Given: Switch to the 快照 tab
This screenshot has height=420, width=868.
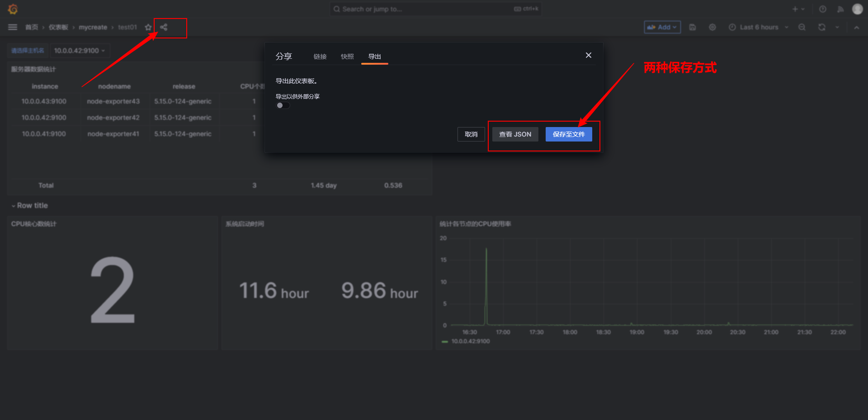Looking at the screenshot, I should pos(347,57).
